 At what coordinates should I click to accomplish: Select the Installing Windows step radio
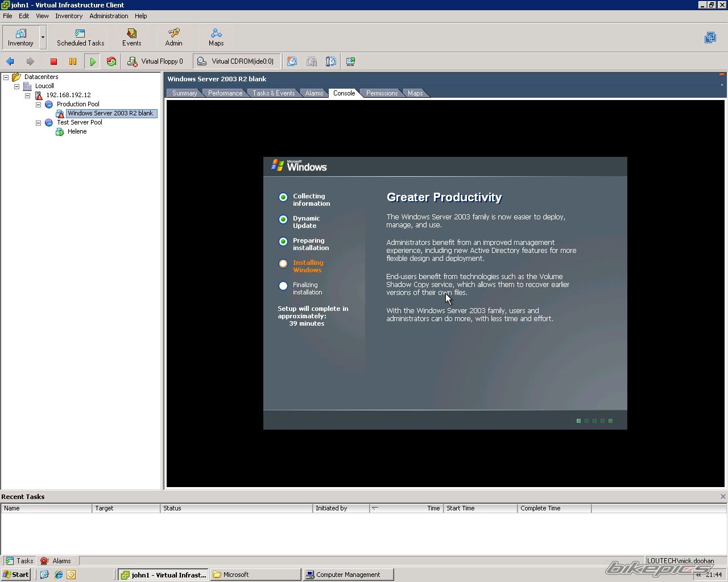283,264
